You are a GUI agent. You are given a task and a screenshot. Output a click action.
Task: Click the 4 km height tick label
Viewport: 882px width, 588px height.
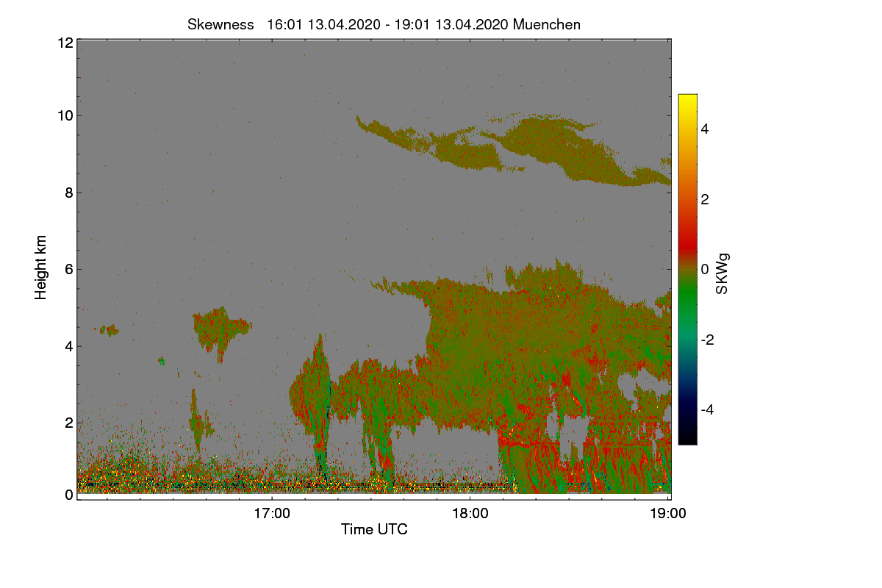pos(69,345)
